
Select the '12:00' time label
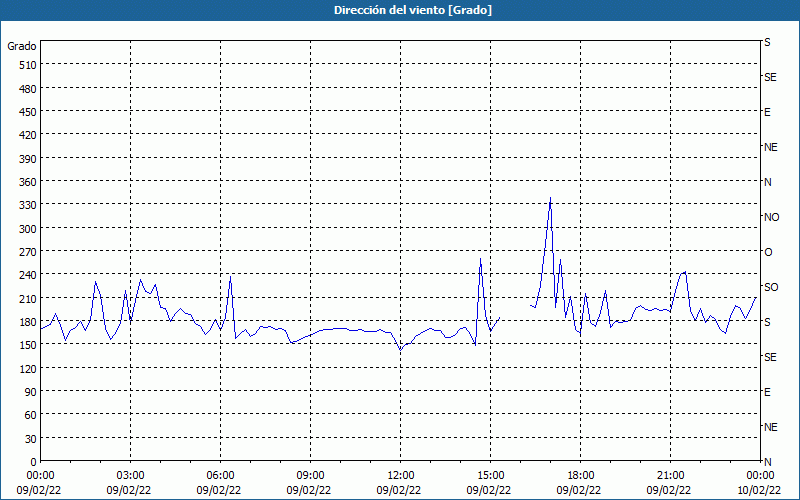(401, 476)
